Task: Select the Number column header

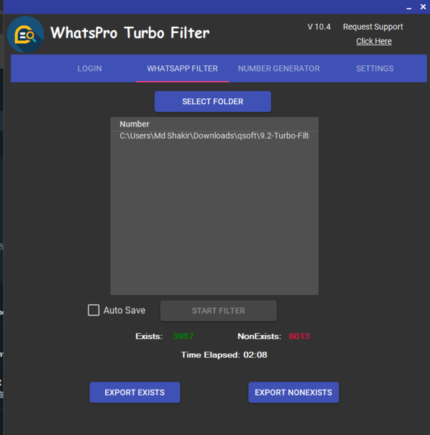Action: pyautogui.click(x=214, y=124)
